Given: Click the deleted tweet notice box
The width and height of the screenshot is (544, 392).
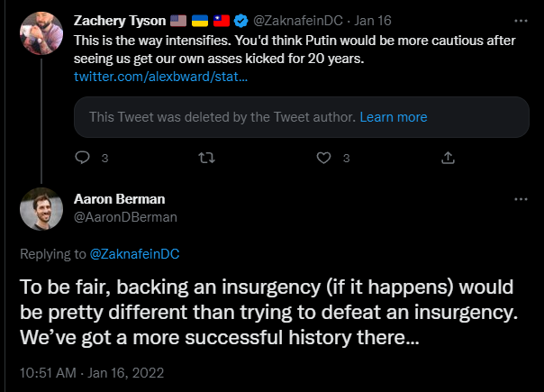Looking at the screenshot, I should click(x=225, y=117).
